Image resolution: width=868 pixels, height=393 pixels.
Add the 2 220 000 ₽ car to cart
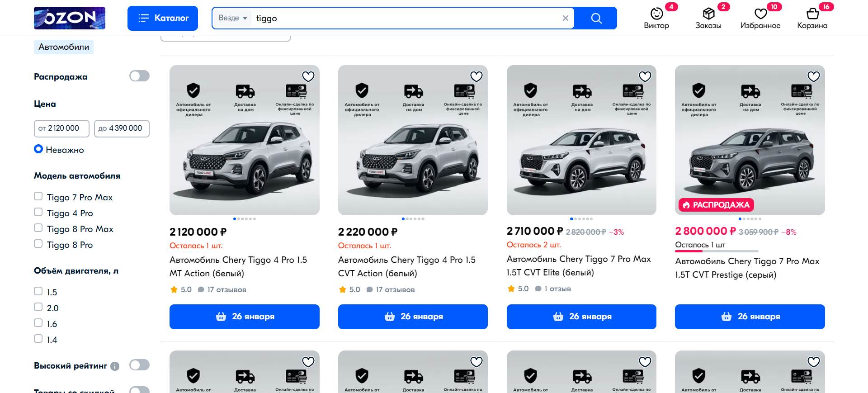click(x=413, y=317)
